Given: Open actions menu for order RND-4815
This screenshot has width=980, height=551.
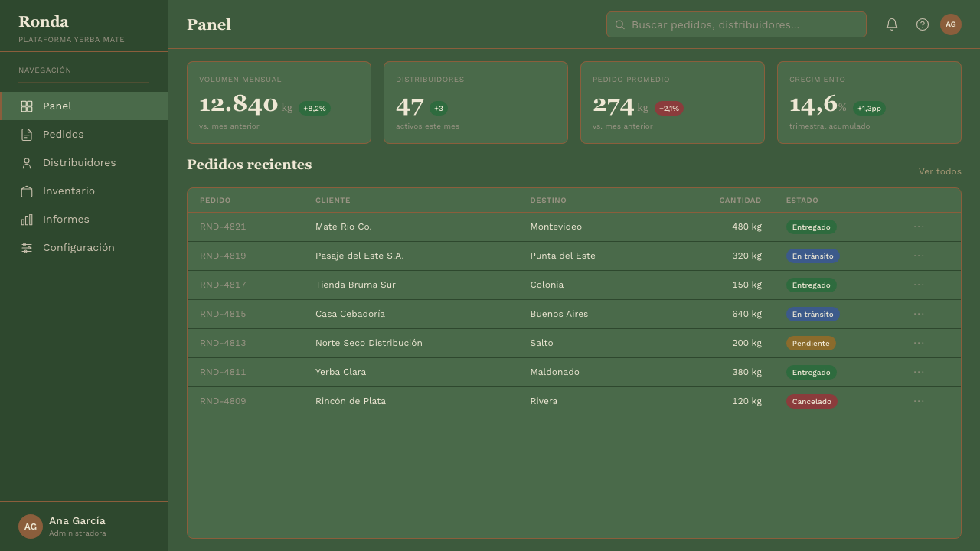Looking at the screenshot, I should pos(919,314).
